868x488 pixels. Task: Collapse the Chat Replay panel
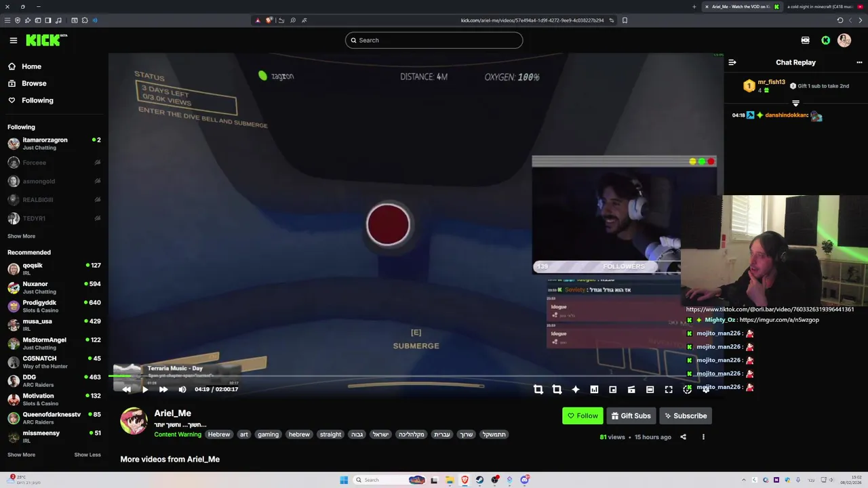coord(732,62)
